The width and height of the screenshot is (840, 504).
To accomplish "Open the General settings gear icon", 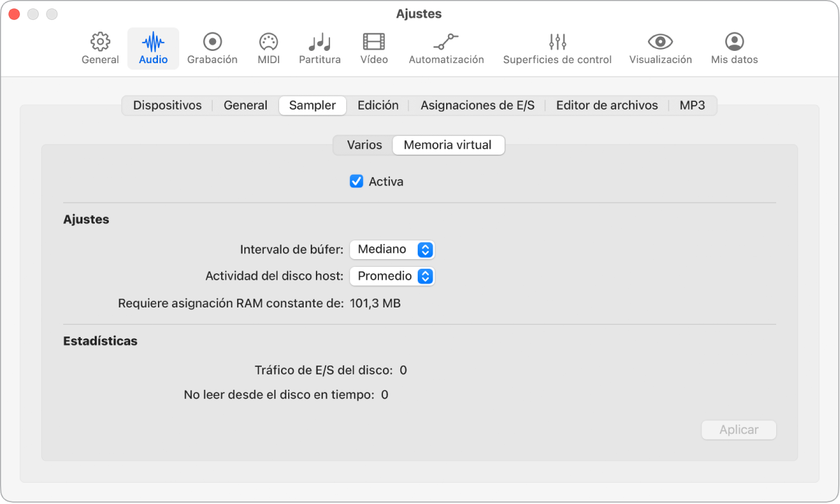I will [x=100, y=43].
